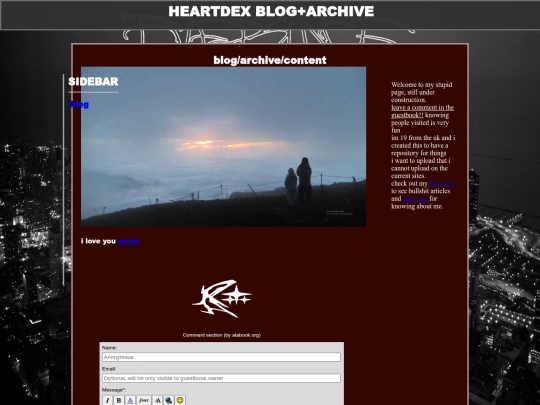Screen dimensions: 540x405
Task: Click the 'Name:' label
Action: pyautogui.click(x=110, y=348)
